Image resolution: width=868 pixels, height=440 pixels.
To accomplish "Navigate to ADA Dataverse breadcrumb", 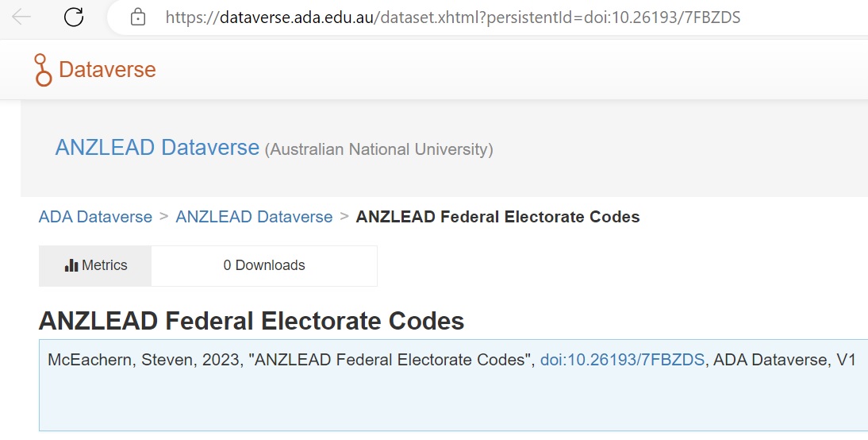I will (95, 217).
